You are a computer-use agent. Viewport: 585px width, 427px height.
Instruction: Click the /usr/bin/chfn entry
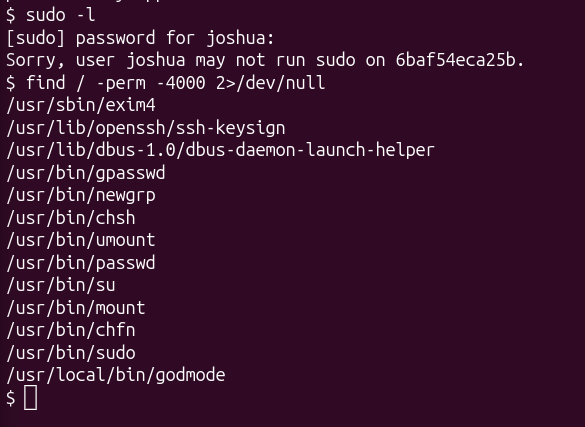pos(71,330)
